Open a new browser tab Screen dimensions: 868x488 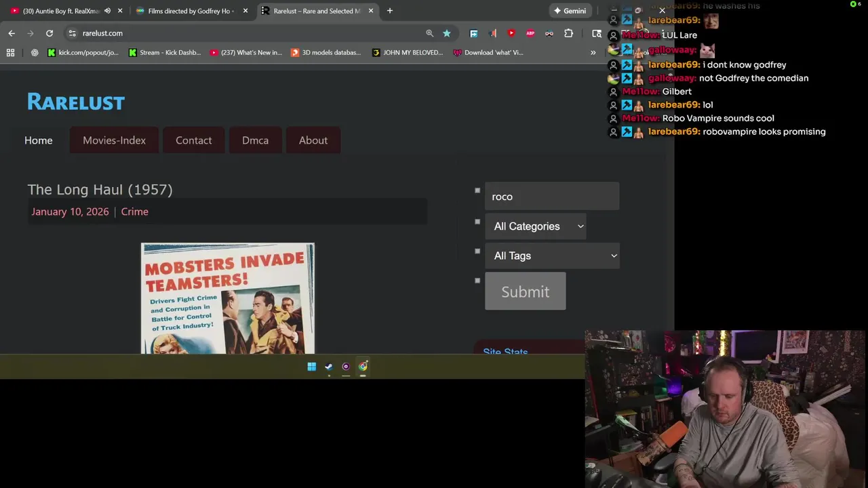(x=390, y=11)
